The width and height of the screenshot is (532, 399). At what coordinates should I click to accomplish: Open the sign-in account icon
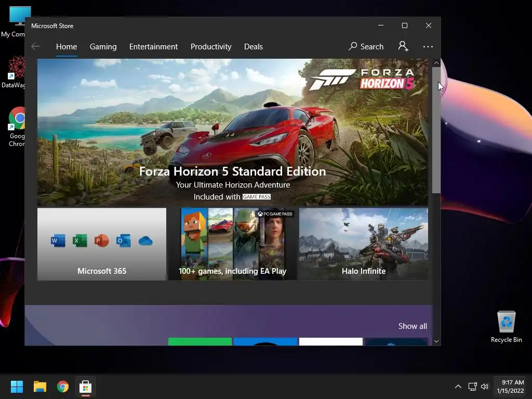[403, 46]
